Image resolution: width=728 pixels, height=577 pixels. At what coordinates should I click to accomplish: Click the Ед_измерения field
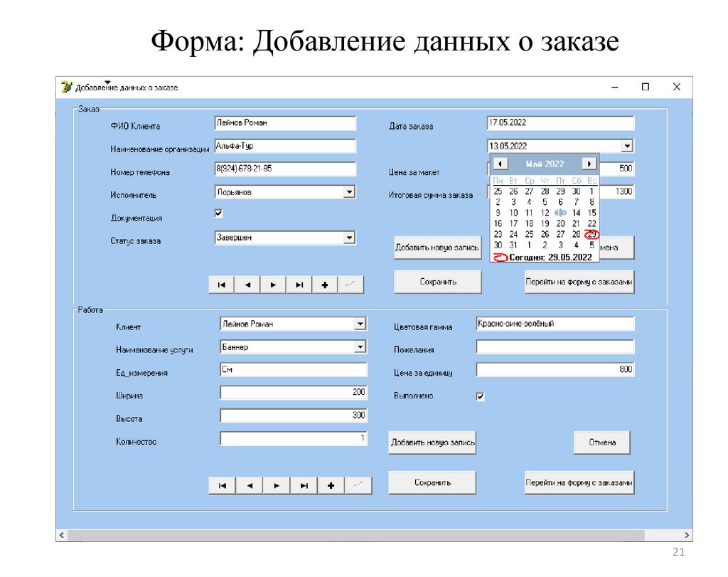point(294,369)
